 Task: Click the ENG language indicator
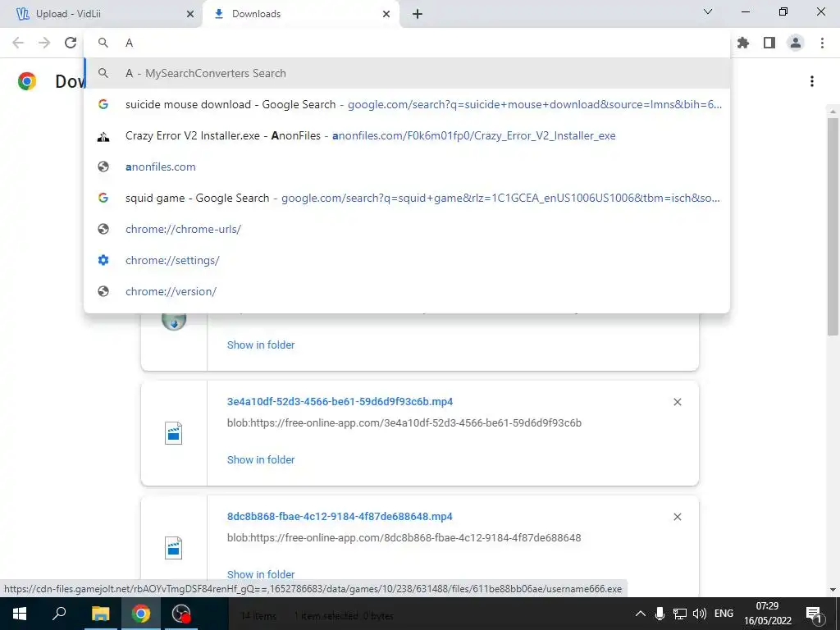(724, 614)
